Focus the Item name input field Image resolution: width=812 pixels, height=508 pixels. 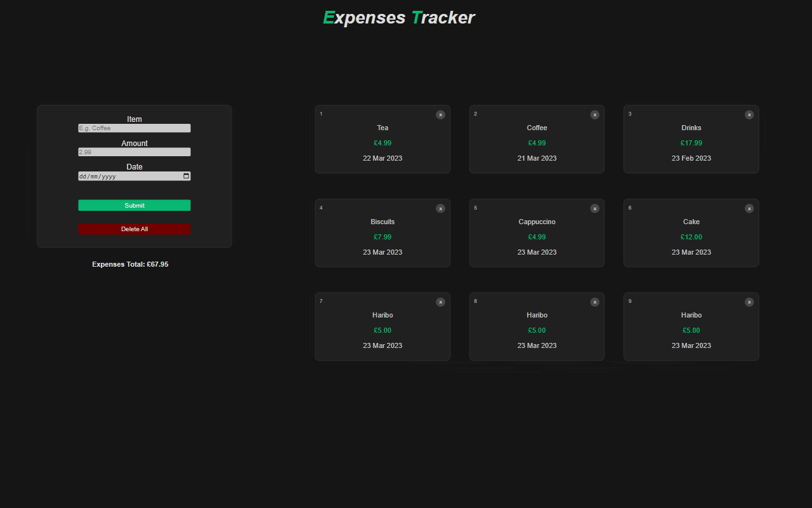(134, 128)
